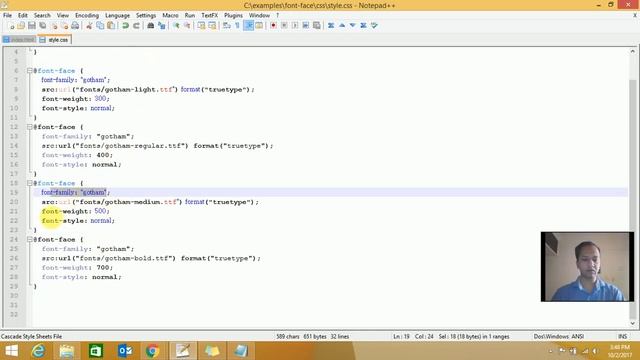Collapse the @font-face block at line 18
Viewport: 640px width, 360px height.
click(29, 183)
